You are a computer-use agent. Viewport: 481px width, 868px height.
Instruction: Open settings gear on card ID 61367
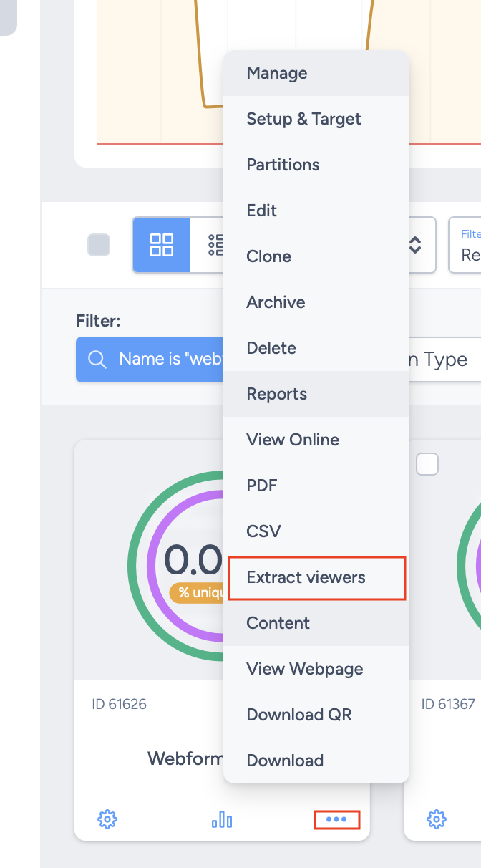pyautogui.click(x=436, y=819)
